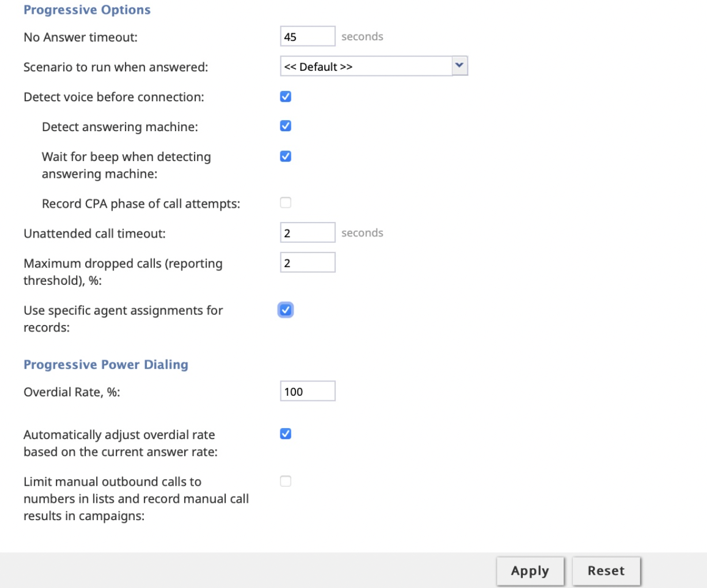Focus the No Answer timeout field

click(307, 36)
